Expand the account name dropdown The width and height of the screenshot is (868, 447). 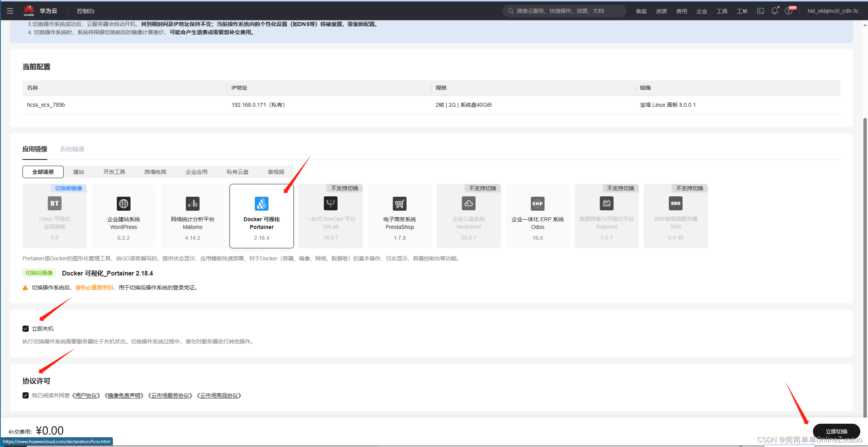pos(833,11)
